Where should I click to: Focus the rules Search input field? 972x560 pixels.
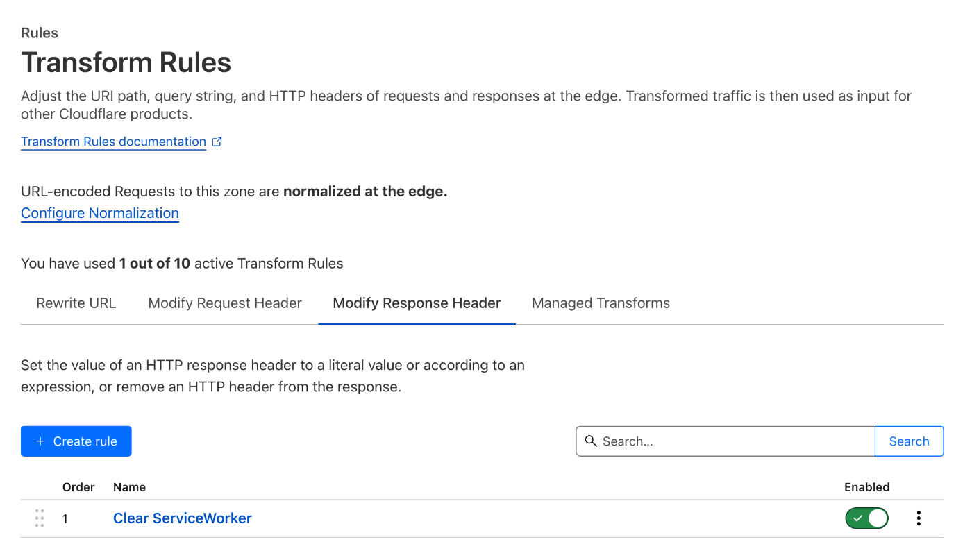[x=726, y=441]
